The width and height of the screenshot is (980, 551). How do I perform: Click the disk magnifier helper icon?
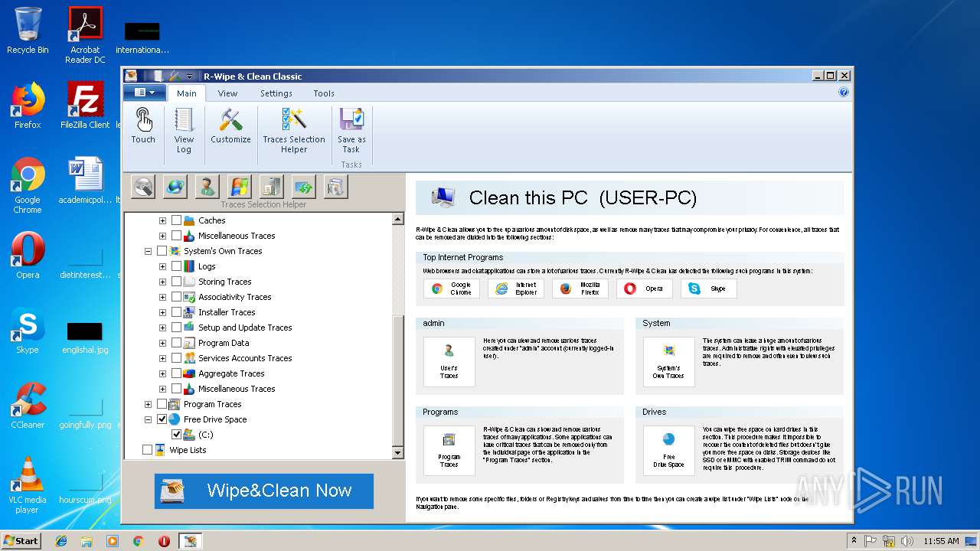143,186
